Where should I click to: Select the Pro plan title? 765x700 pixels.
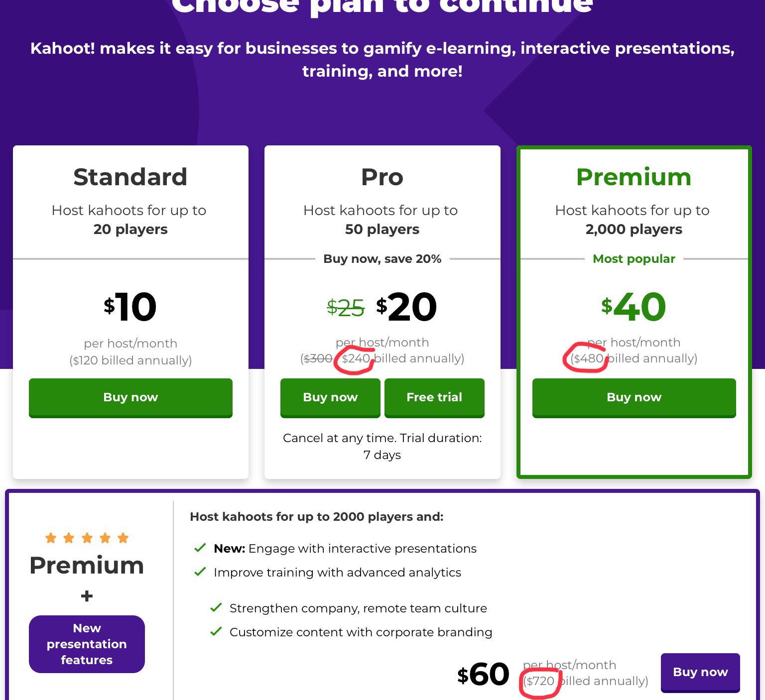382,177
